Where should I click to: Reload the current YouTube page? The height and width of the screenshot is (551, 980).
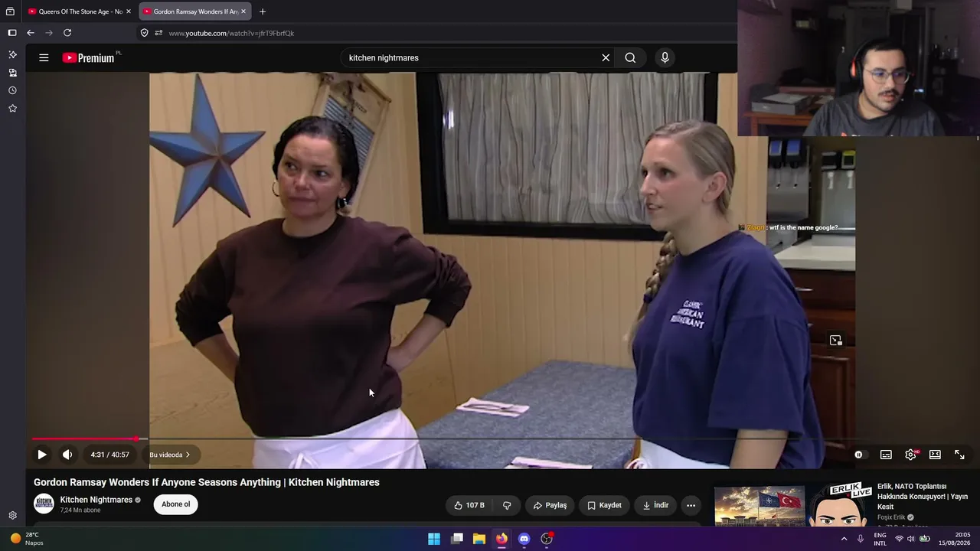tap(67, 33)
